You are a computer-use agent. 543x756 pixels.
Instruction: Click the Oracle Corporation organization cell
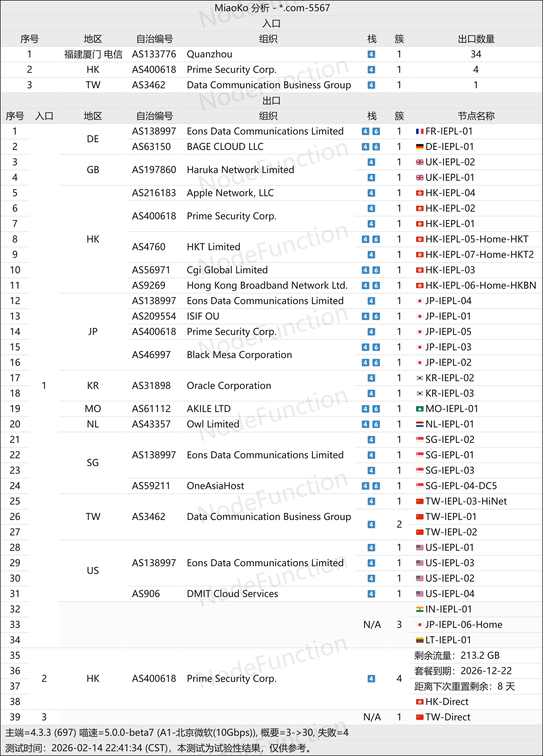coord(229,386)
